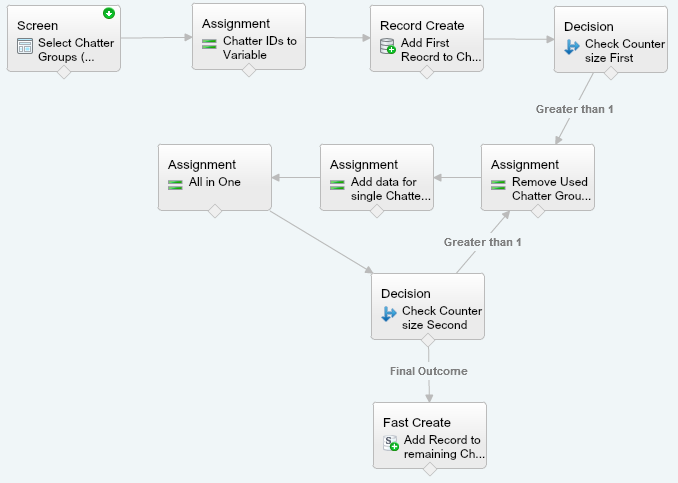The width and height of the screenshot is (678, 483).
Task: Click the connector diamond under All in One
Action: point(215,211)
